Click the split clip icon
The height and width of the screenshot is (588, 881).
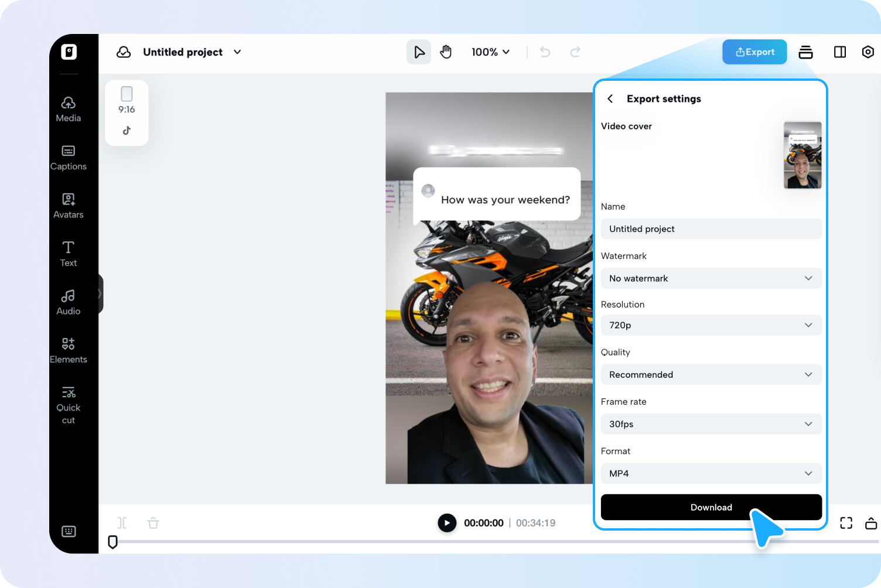122,523
